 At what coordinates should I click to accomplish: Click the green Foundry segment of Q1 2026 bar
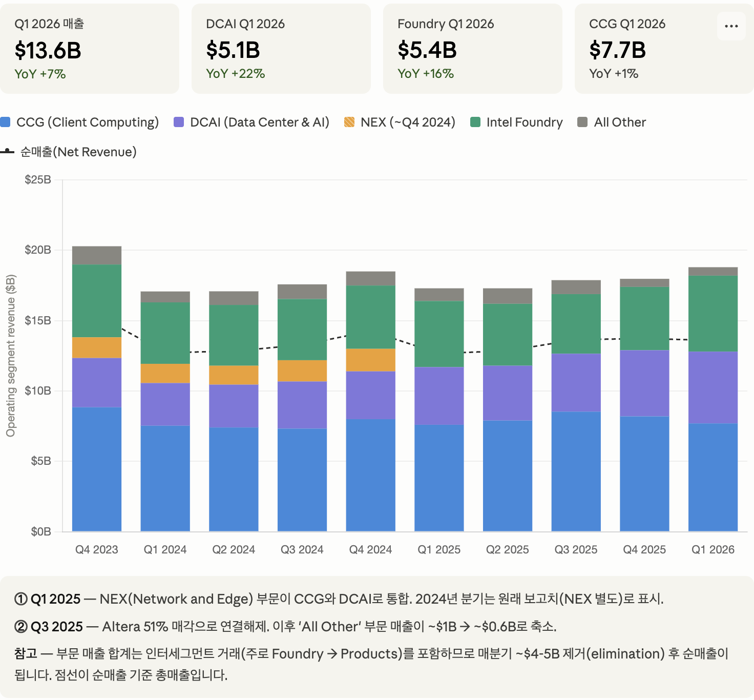(x=713, y=314)
